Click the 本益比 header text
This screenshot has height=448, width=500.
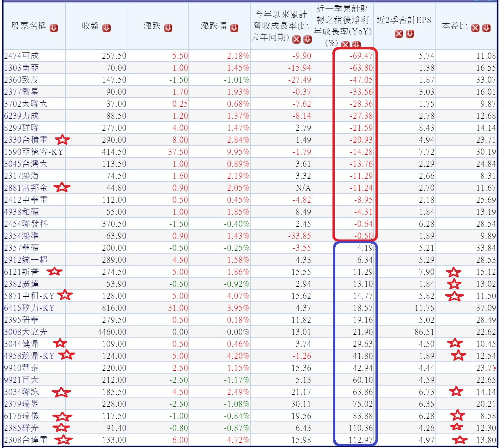pos(455,26)
